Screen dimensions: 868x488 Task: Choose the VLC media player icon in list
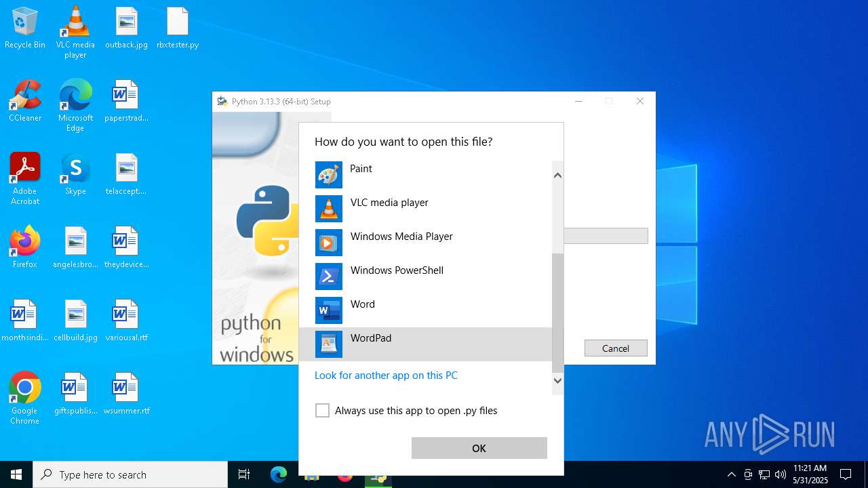pos(329,209)
